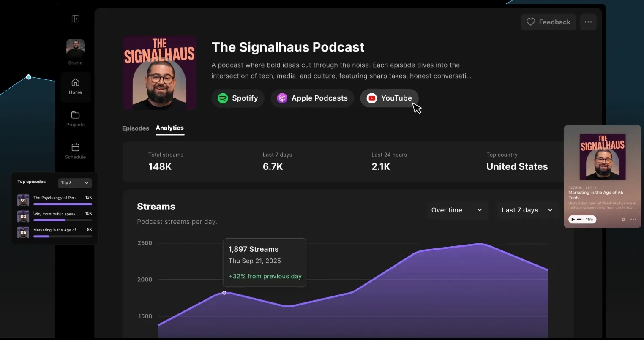Viewport: 644px width, 340px height.
Task: Click the 8K stream count
Action: 90,229
